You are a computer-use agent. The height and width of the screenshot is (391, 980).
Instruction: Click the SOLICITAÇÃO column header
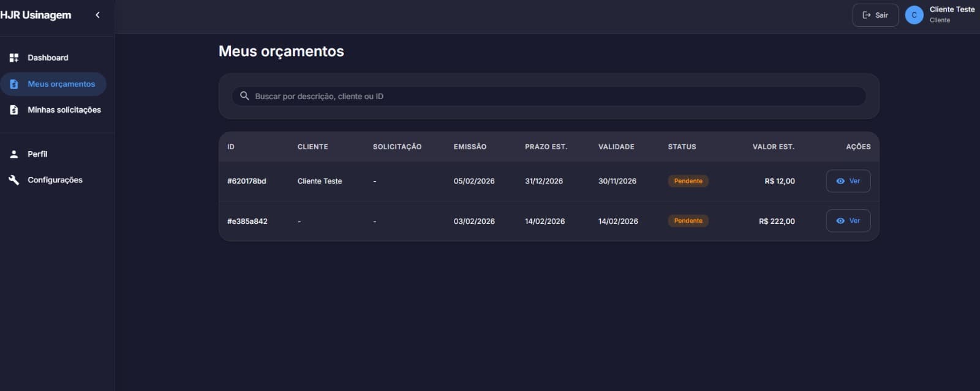[397, 147]
